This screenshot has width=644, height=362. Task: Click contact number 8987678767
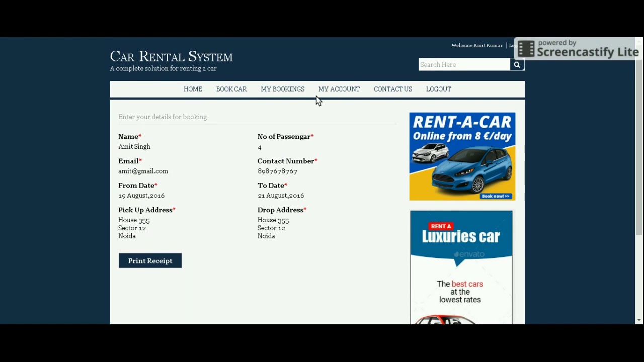tap(277, 171)
